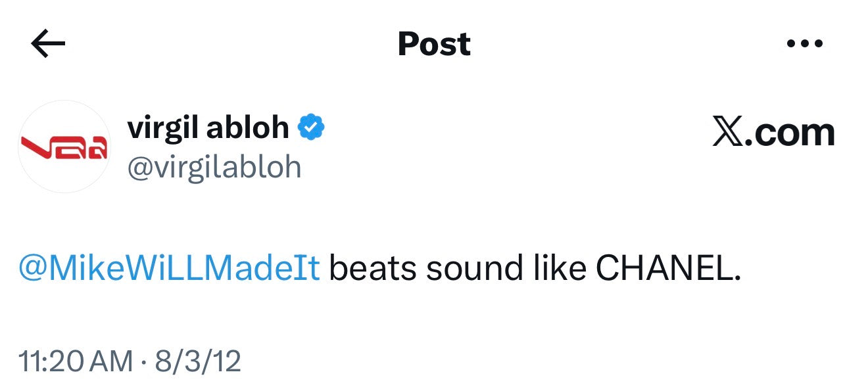Open the @MikeWiLLMadeIt mention link
This screenshot has width=868, height=391.
tap(169, 269)
